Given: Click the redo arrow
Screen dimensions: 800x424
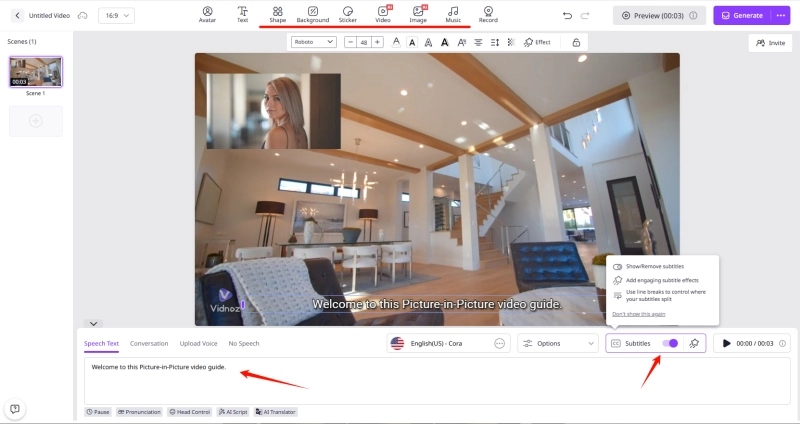Looking at the screenshot, I should (585, 15).
